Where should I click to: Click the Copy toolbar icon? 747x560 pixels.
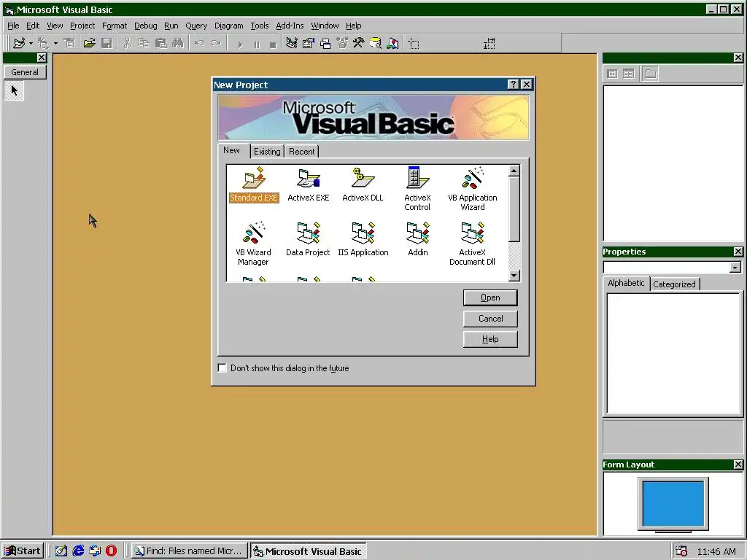[x=144, y=43]
